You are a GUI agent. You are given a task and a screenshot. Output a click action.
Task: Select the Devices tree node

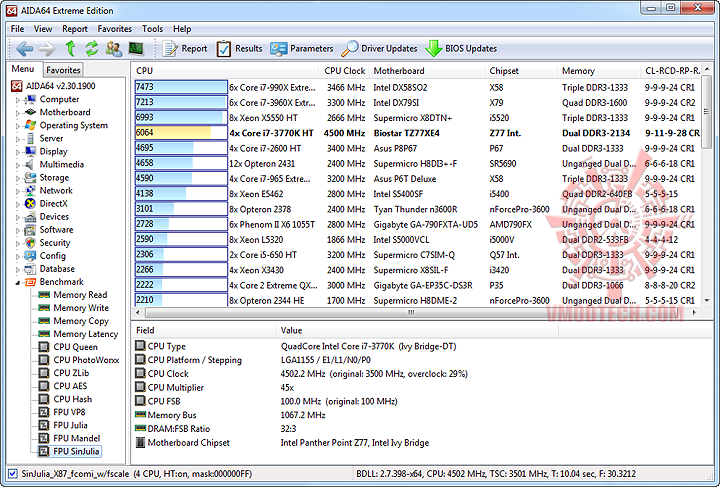point(54,217)
